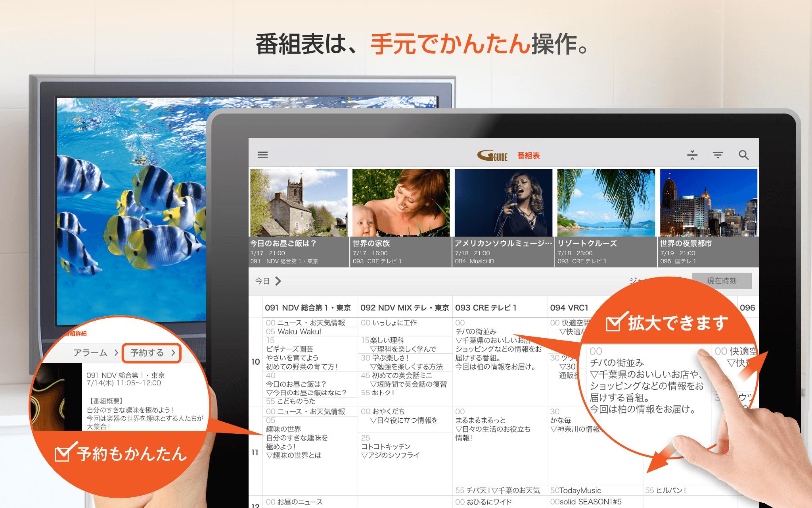This screenshot has height=508, width=812.
Task: Open program 50 TodayMusic
Action: pyautogui.click(x=595, y=491)
